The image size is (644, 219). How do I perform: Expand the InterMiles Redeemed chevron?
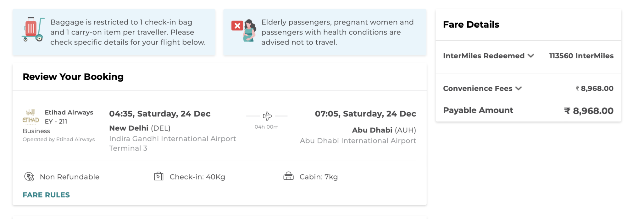click(x=531, y=56)
